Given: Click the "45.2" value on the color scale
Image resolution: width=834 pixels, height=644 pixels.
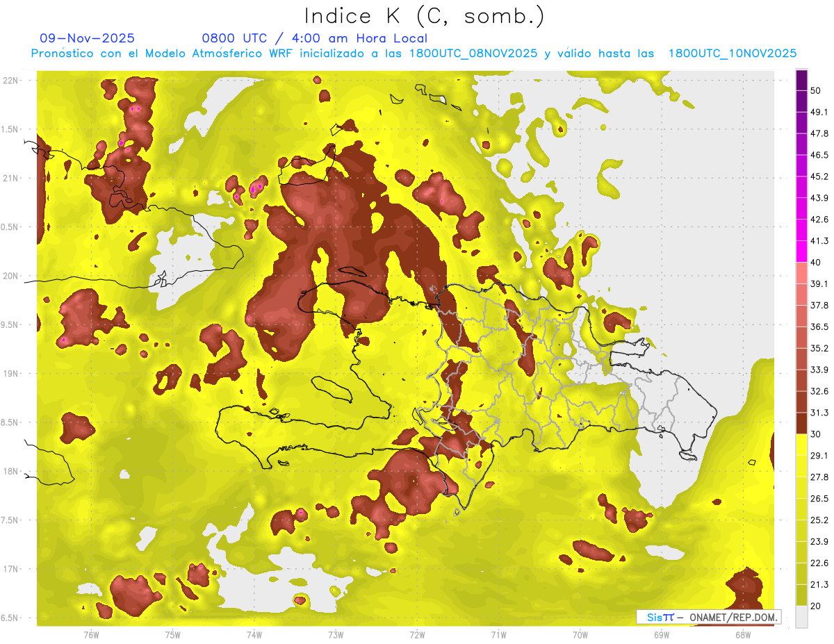Looking at the screenshot, I should 819,176.
